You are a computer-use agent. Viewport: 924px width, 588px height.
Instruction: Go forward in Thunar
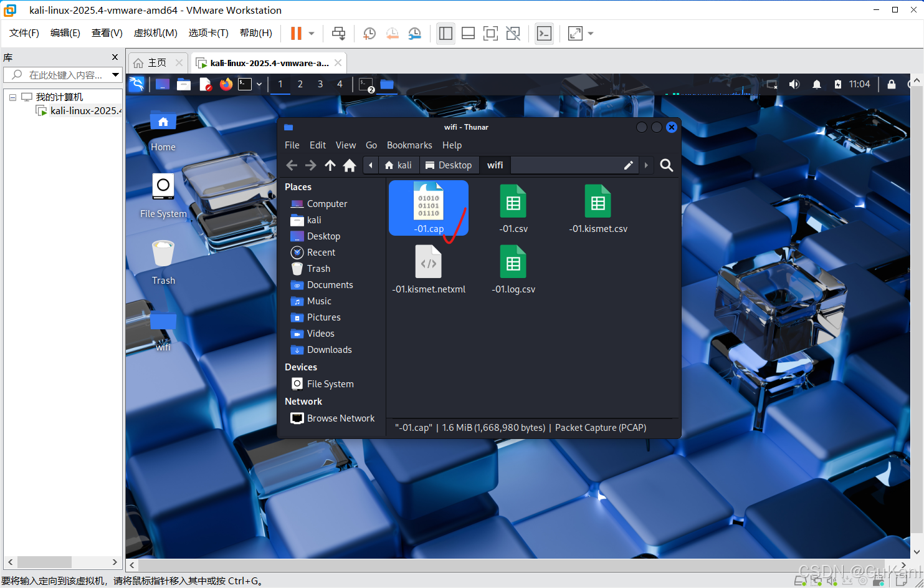pos(310,165)
